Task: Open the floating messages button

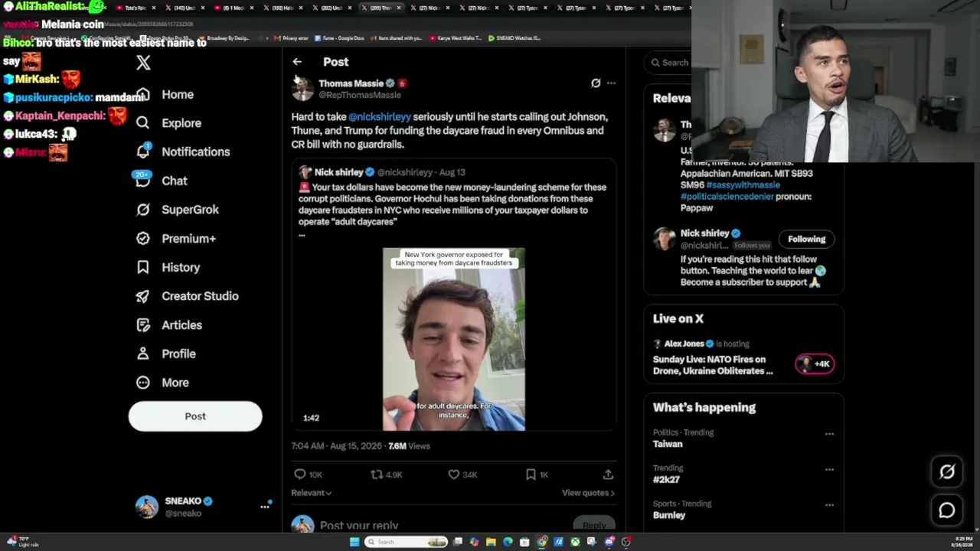Action: (947, 510)
